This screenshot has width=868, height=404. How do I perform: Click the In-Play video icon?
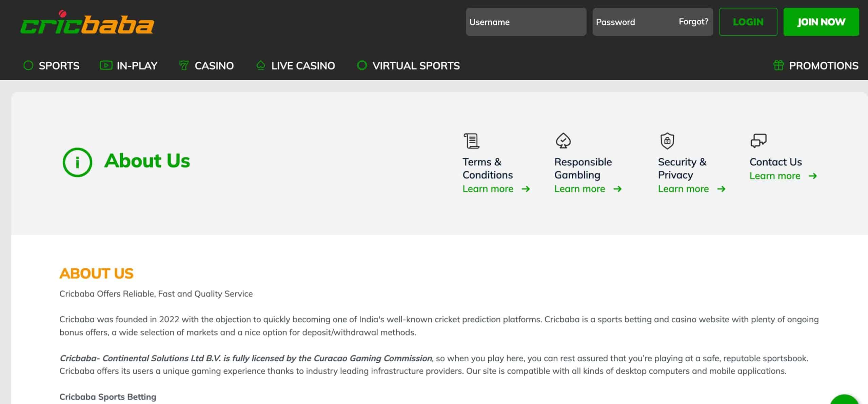click(x=106, y=65)
